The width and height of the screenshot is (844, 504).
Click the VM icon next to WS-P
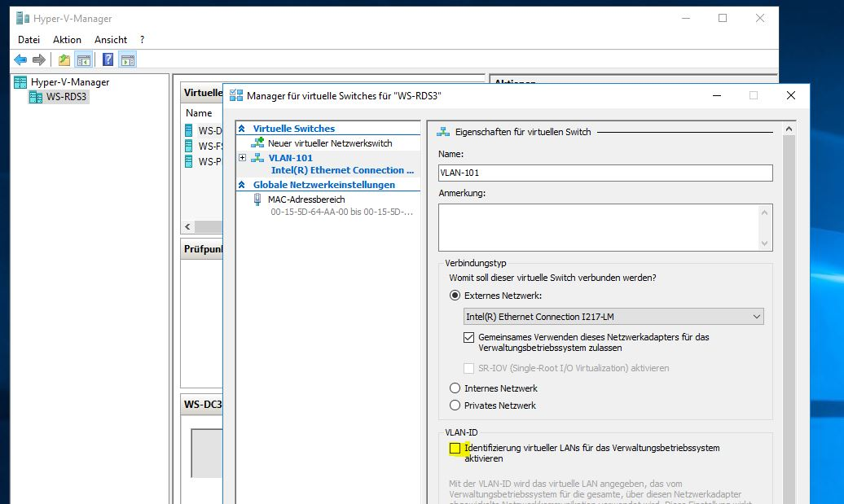pos(188,161)
